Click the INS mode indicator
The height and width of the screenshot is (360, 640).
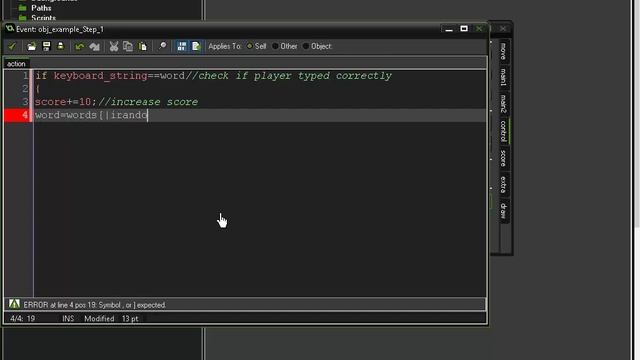tap(68, 318)
